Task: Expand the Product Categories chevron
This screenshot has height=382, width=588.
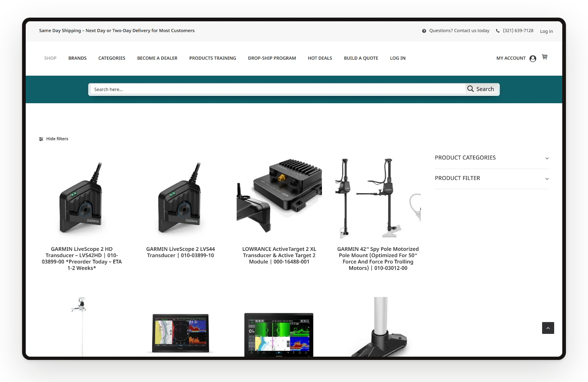Action: [x=547, y=158]
